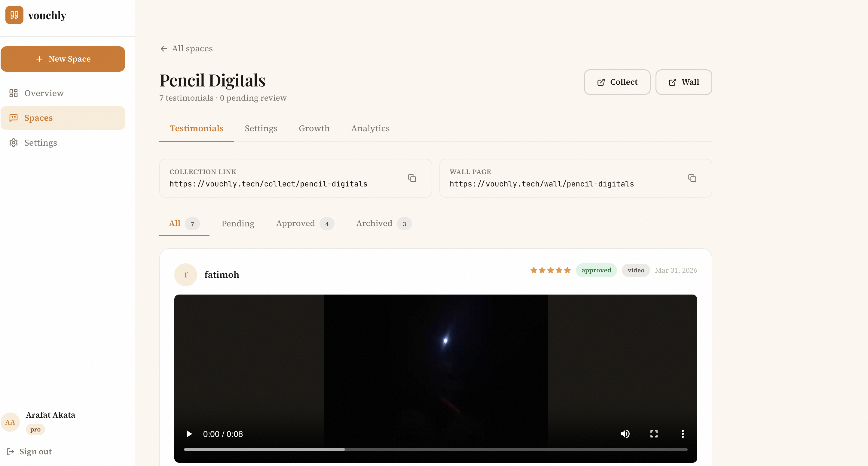Image resolution: width=868 pixels, height=466 pixels.
Task: Go back to All spaces
Action: pyautogui.click(x=186, y=48)
